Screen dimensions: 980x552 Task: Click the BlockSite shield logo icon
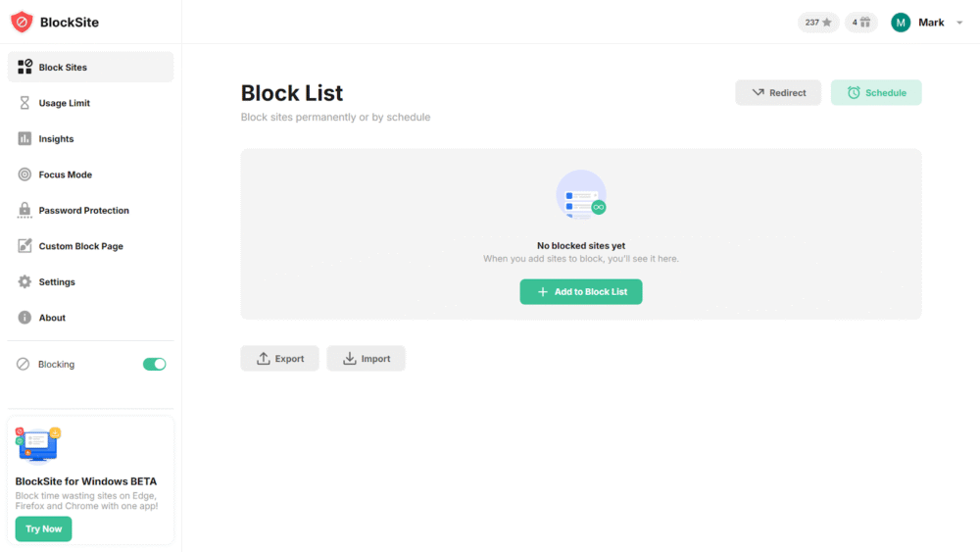[22, 22]
